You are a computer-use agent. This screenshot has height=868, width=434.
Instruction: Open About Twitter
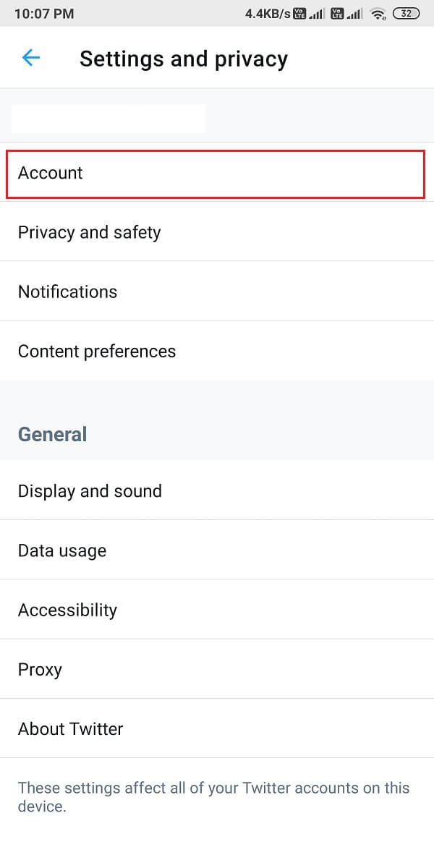pos(217,728)
